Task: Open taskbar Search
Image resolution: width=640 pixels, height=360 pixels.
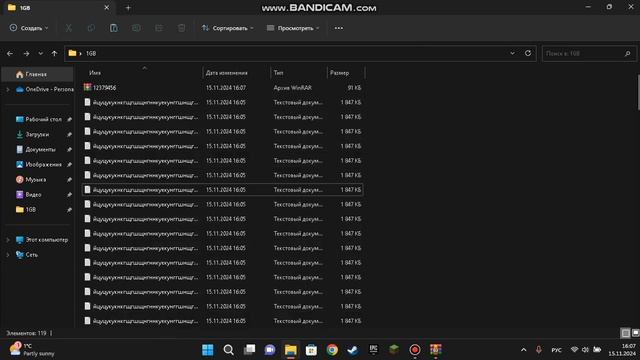Action: 229,350
